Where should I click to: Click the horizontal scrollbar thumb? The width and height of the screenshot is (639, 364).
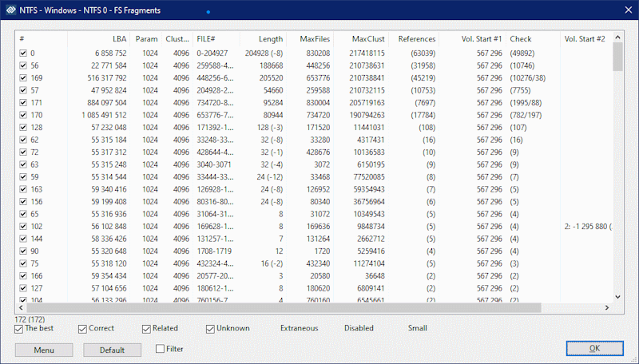click(284, 308)
